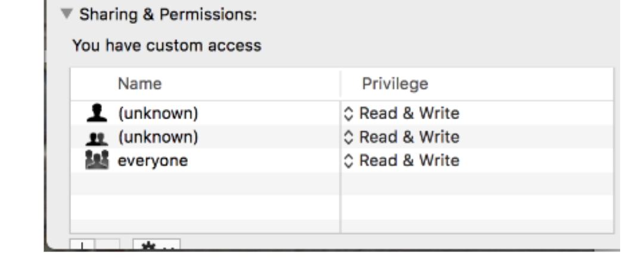Click Read & Write for first unknown user

(x=410, y=113)
